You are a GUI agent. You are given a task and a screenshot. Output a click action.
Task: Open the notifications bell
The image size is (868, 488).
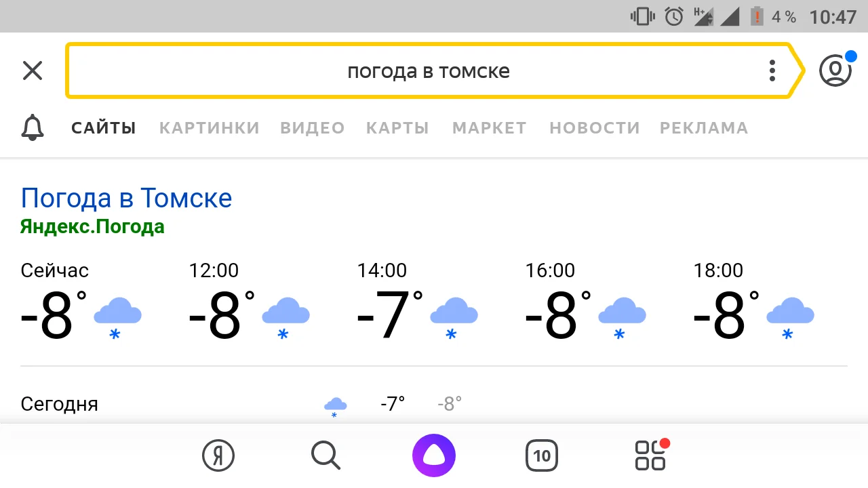pos(32,127)
